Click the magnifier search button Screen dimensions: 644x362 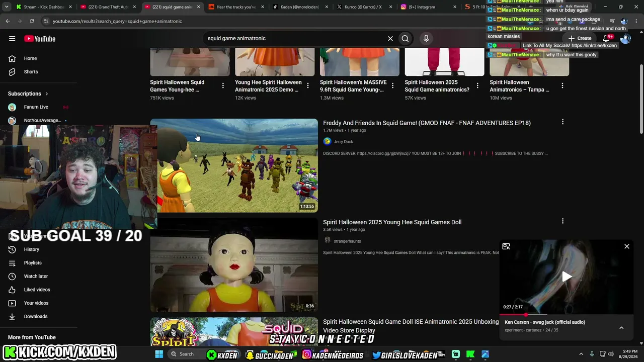click(x=405, y=38)
